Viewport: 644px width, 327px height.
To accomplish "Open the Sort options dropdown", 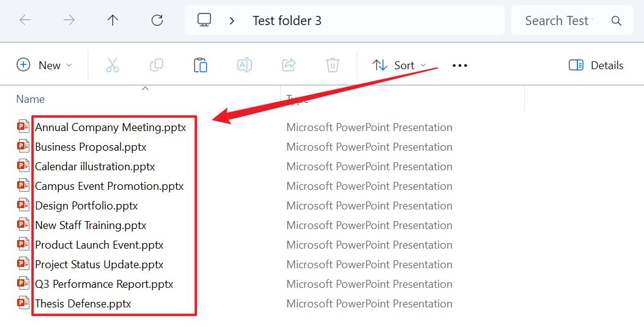I will (x=401, y=65).
